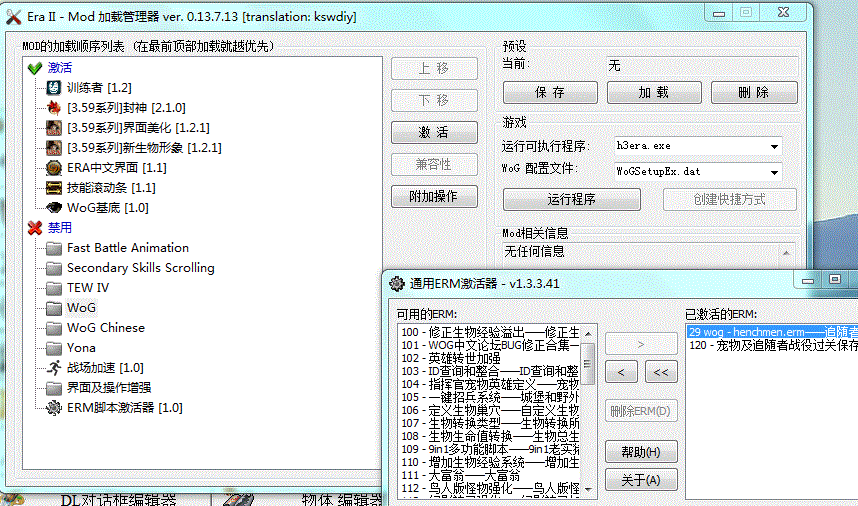Click the TEW IV folder icon
The image size is (858, 506).
coord(54,288)
